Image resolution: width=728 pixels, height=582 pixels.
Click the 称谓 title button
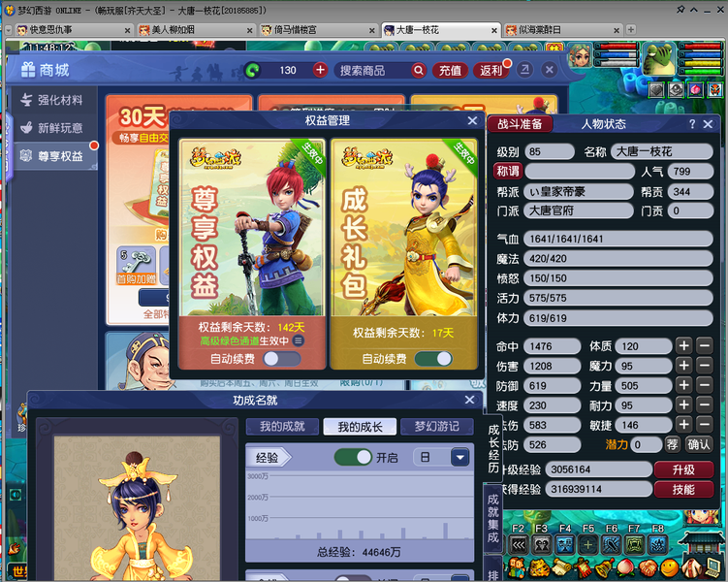click(508, 171)
